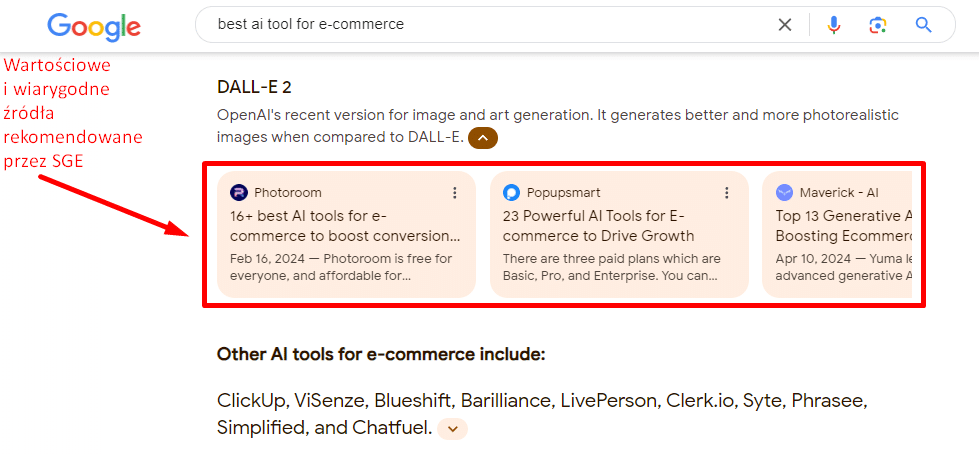Viewport: 979px width, 455px height.
Task: Open "16+ best AI tools for e-commerce" link
Action: point(345,226)
